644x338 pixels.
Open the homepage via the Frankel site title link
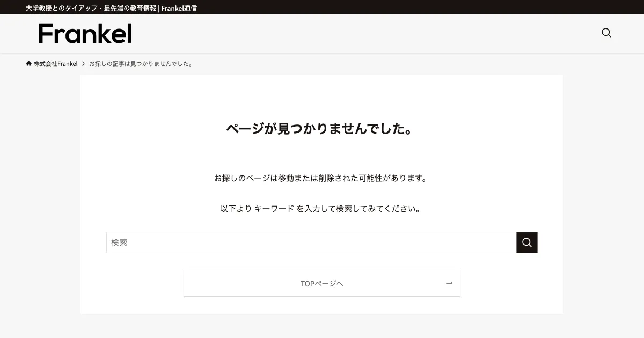(84, 33)
